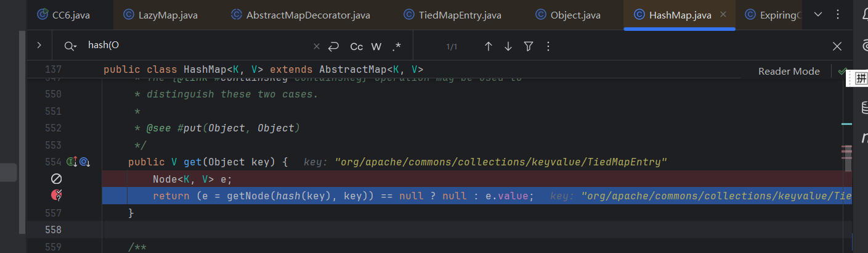Close the HashMap.java tab
Screen dimensions: 868x253
pos(723,15)
